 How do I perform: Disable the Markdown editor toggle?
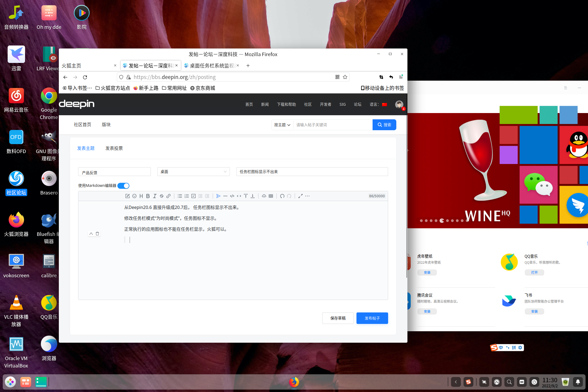tap(123, 186)
